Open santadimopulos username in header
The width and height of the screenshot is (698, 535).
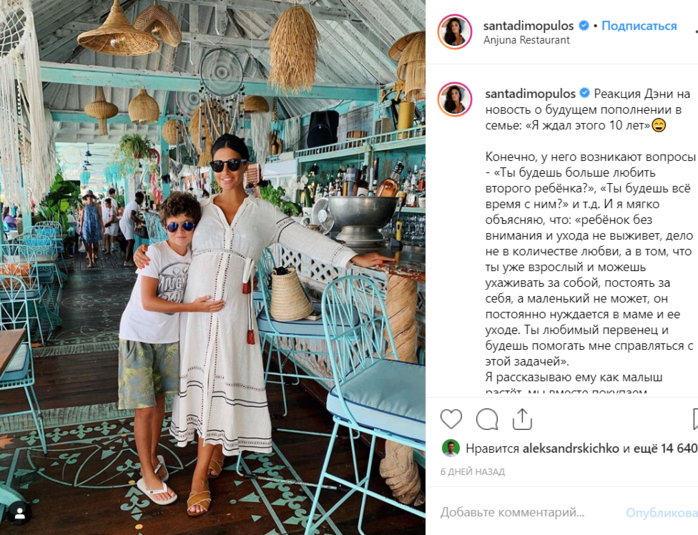[528, 26]
